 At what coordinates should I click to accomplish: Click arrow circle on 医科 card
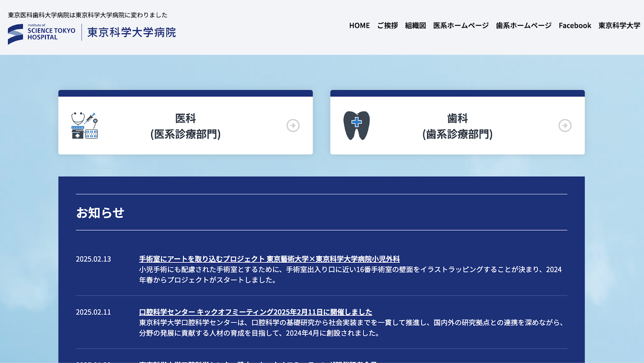293,126
